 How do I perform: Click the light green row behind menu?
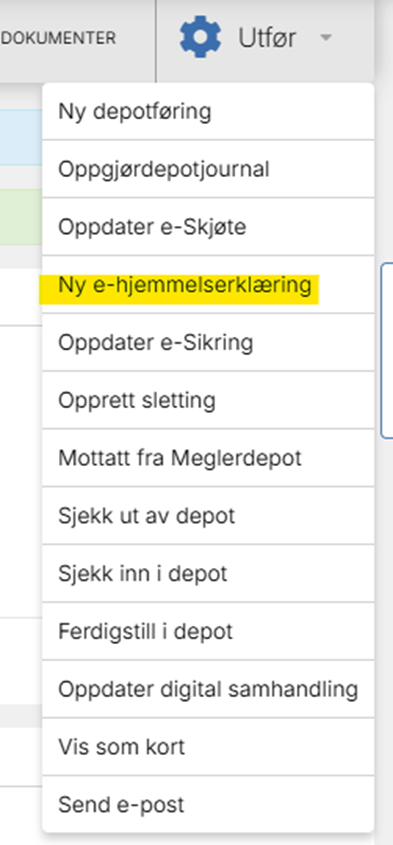pyautogui.click(x=21, y=217)
